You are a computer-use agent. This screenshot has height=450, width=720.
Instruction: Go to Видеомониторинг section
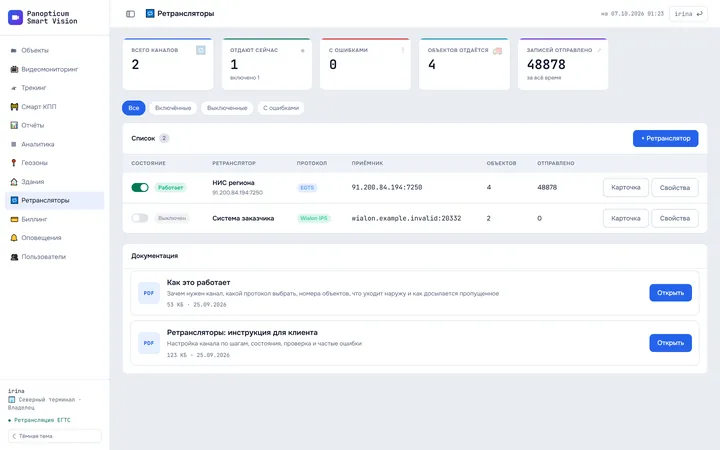55,69
